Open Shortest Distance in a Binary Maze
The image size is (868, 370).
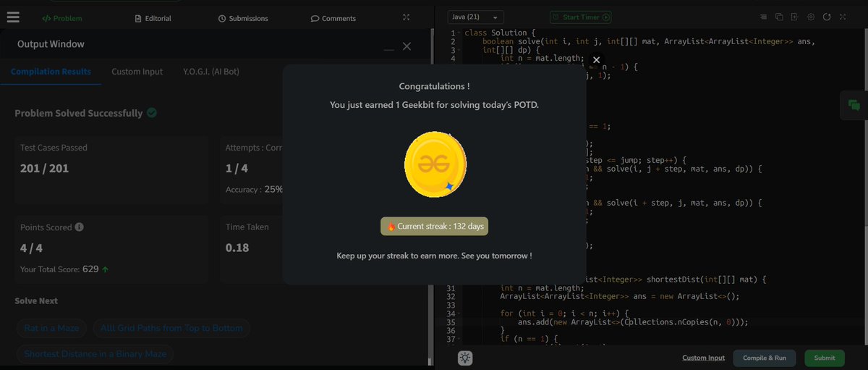(95, 354)
